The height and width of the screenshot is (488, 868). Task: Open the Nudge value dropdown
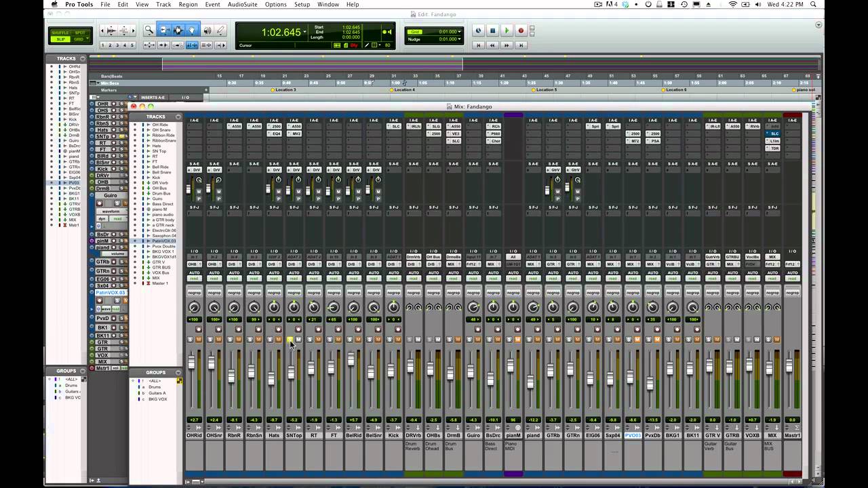click(459, 39)
